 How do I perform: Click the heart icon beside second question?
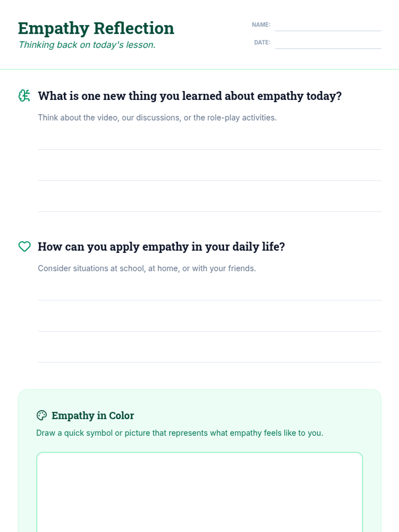point(24,247)
